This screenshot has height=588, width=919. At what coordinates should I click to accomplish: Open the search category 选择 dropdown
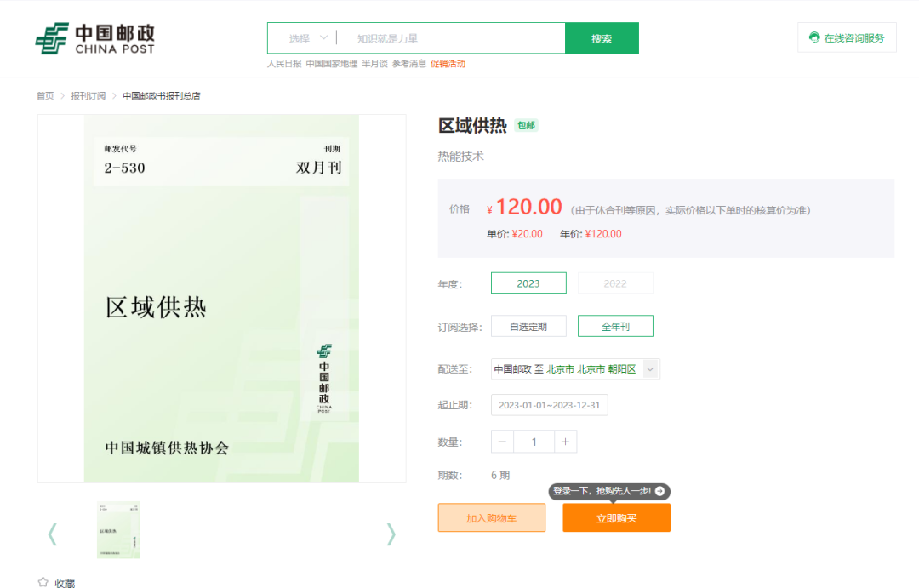[307, 38]
